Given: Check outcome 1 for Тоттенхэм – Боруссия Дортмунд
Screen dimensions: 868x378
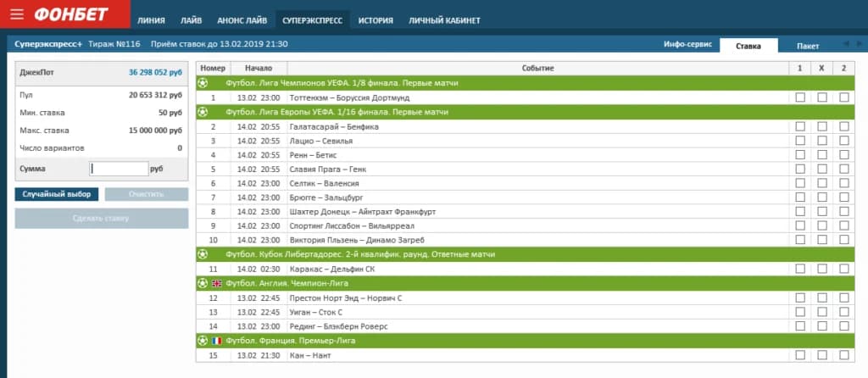Looking at the screenshot, I should point(800,97).
